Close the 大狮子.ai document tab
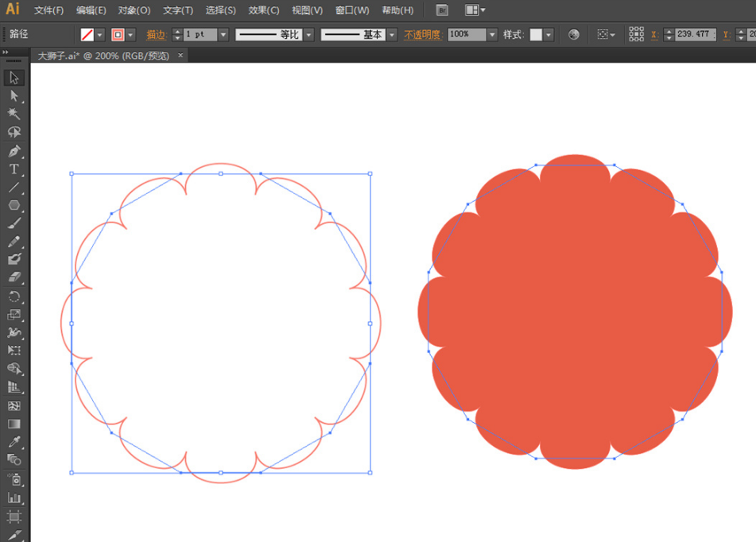Screen dimensions: 756x542 tap(180, 56)
